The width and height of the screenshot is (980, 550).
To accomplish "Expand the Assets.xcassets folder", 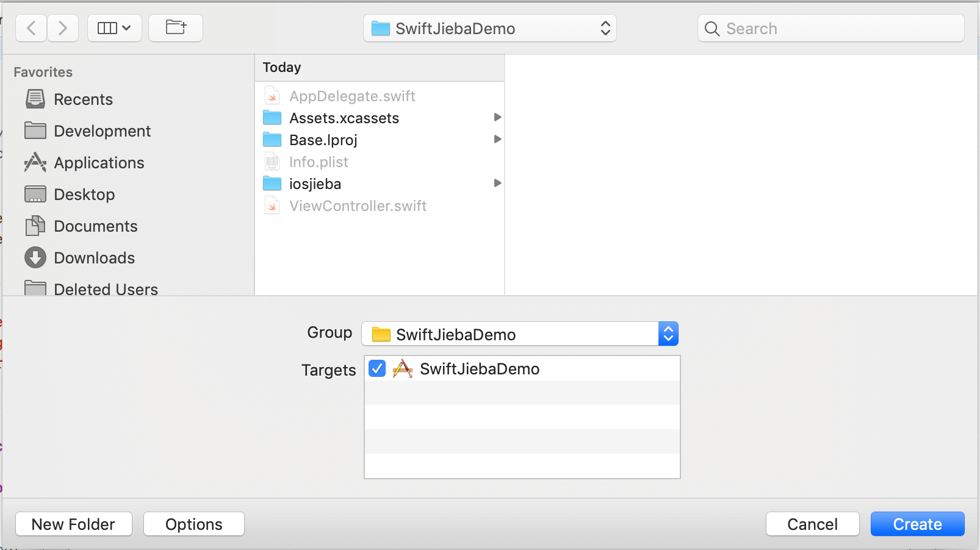I will point(497,117).
